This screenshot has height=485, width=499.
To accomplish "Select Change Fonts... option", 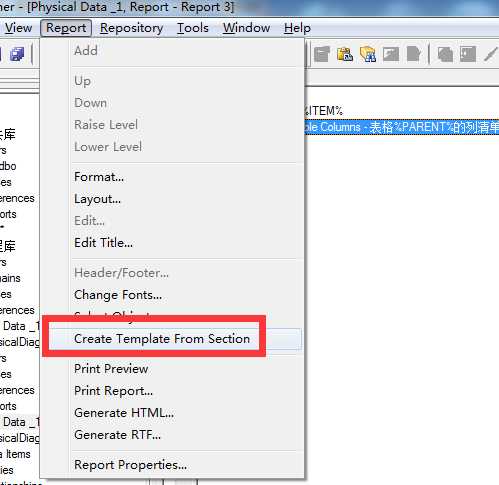I will pyautogui.click(x=118, y=295).
